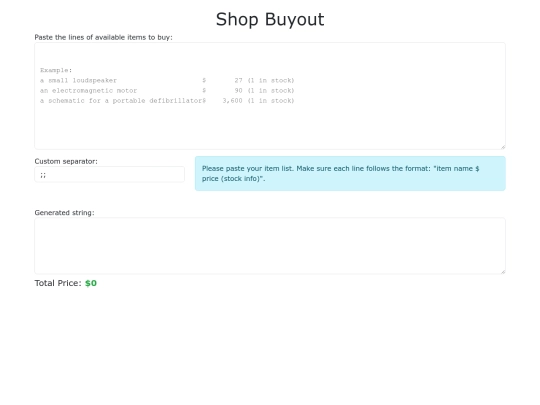The width and height of the screenshot is (540, 405).
Task: Click the green $0 total value
Action: click(x=91, y=283)
